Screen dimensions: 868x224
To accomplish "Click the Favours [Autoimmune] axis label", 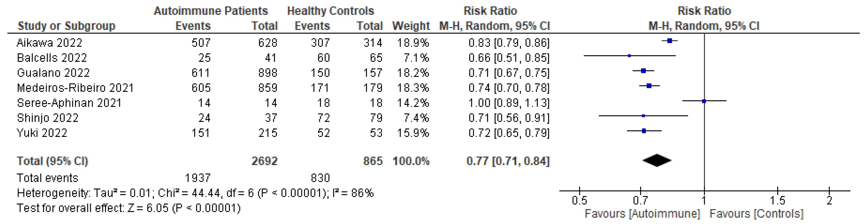I will [642, 214].
